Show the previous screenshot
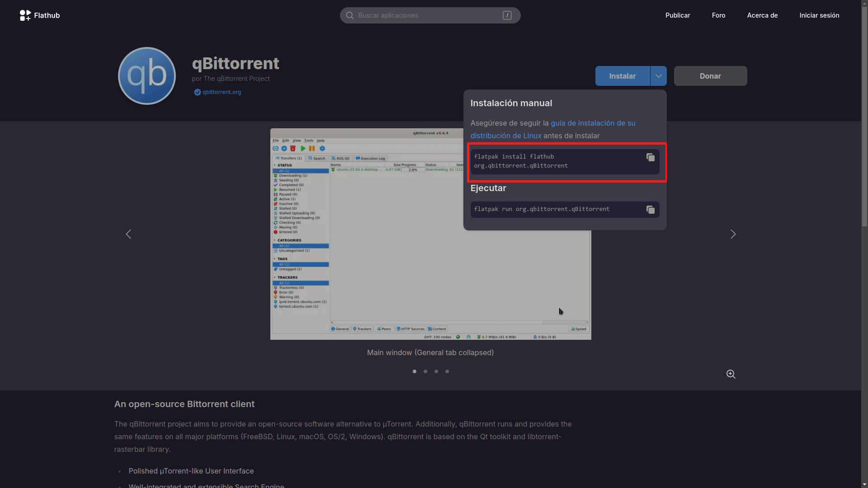The height and width of the screenshot is (488, 868). 128,234
